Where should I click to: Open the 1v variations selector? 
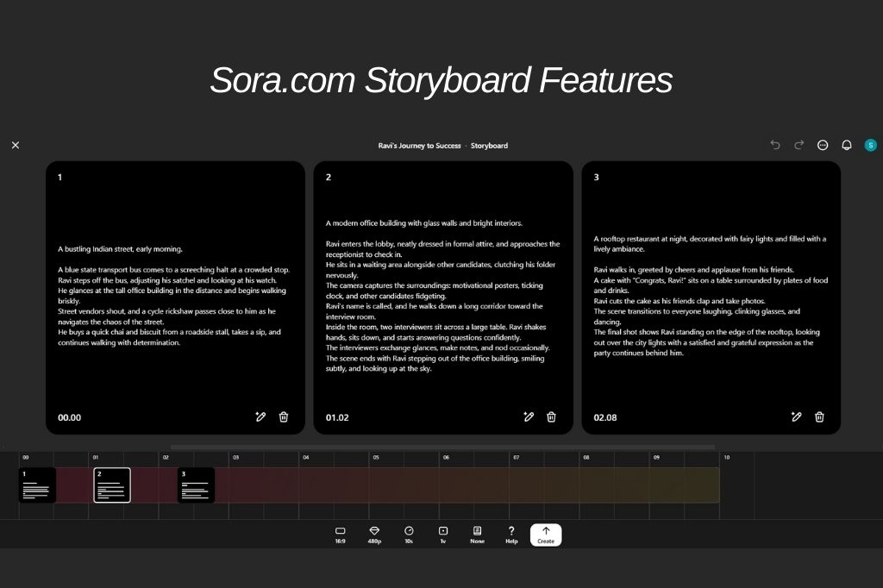coord(443,535)
